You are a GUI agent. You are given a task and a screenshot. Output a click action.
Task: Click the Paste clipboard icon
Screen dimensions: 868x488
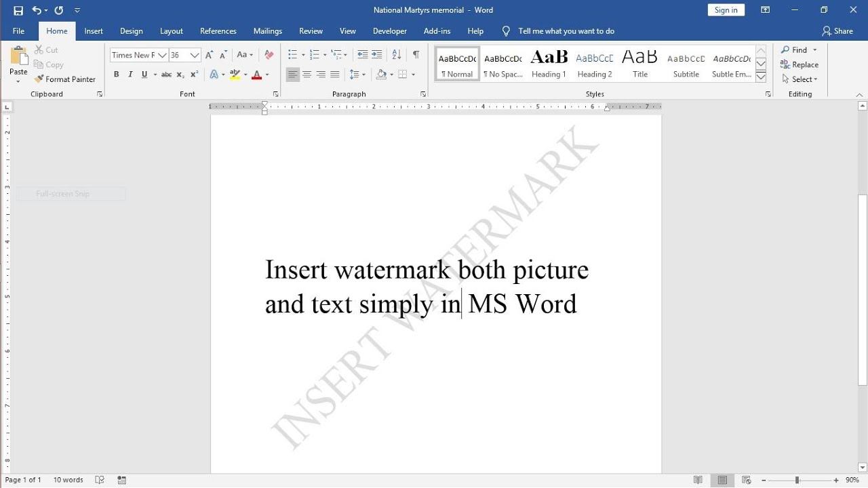(18, 56)
